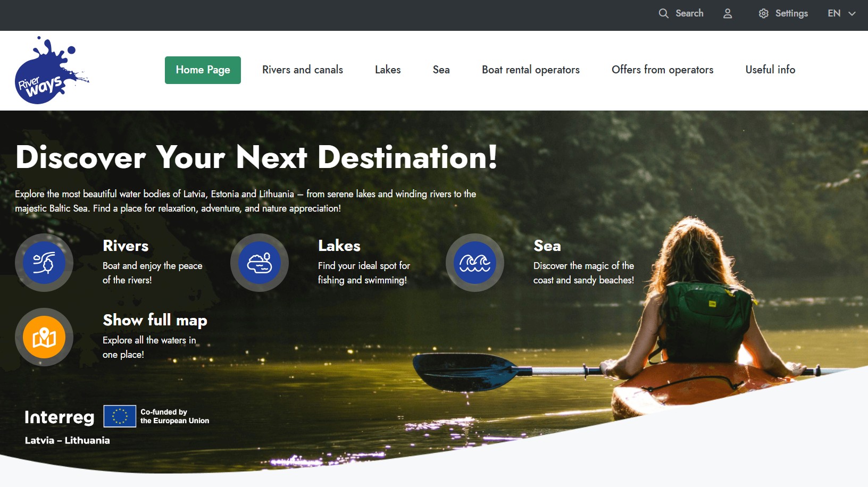Image resolution: width=868 pixels, height=487 pixels.
Task: Click the language chevron arrow
Action: (x=852, y=14)
